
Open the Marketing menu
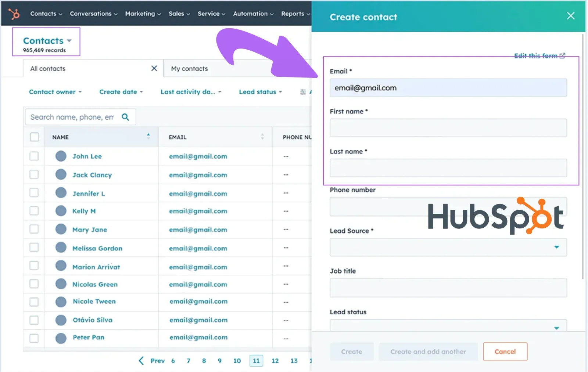coord(143,14)
